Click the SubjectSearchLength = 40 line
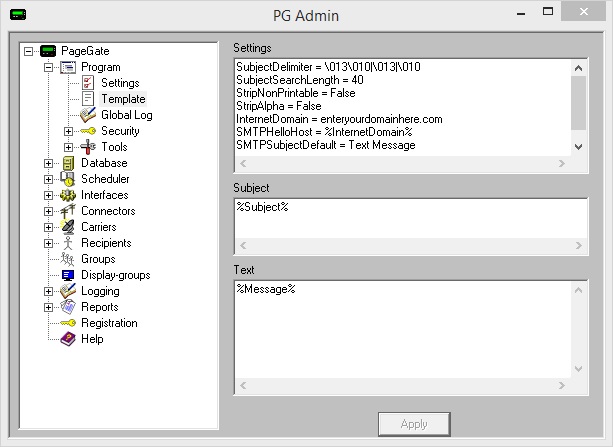Viewport: 613px width, 447px height. click(x=300, y=80)
